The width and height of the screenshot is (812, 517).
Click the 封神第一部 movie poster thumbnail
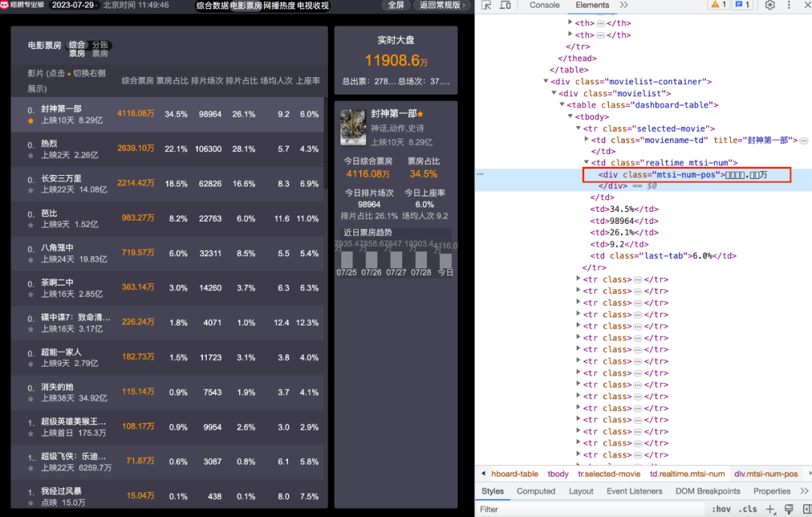[353, 127]
